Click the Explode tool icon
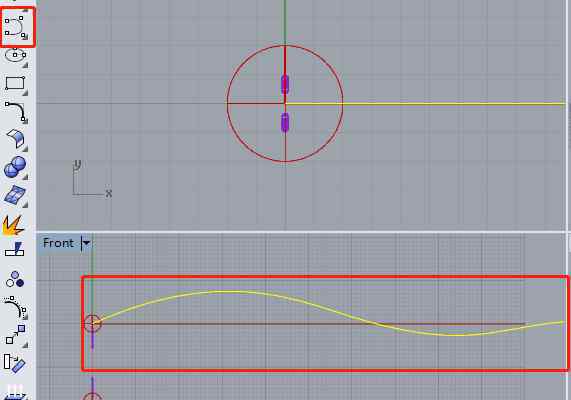 pyautogui.click(x=14, y=225)
